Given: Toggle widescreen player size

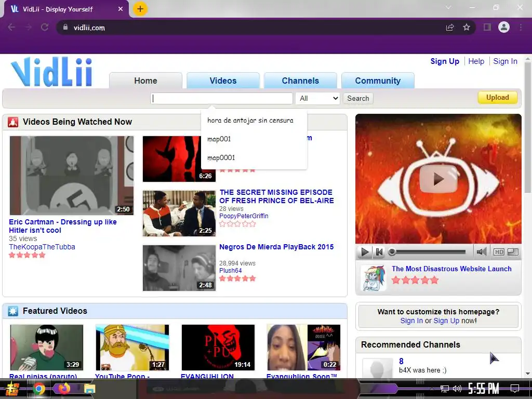Looking at the screenshot, I should [513, 252].
